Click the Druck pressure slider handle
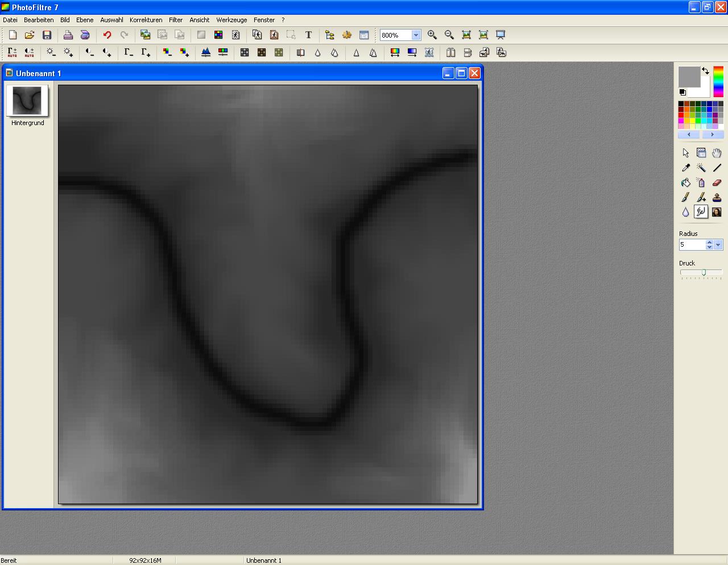This screenshot has width=728, height=565. point(704,273)
